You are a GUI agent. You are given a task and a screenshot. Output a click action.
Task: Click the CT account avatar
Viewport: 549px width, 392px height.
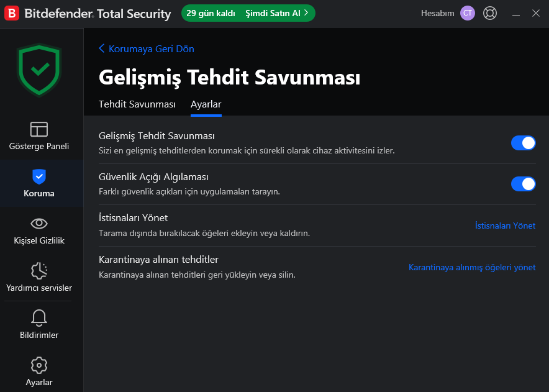coord(468,13)
